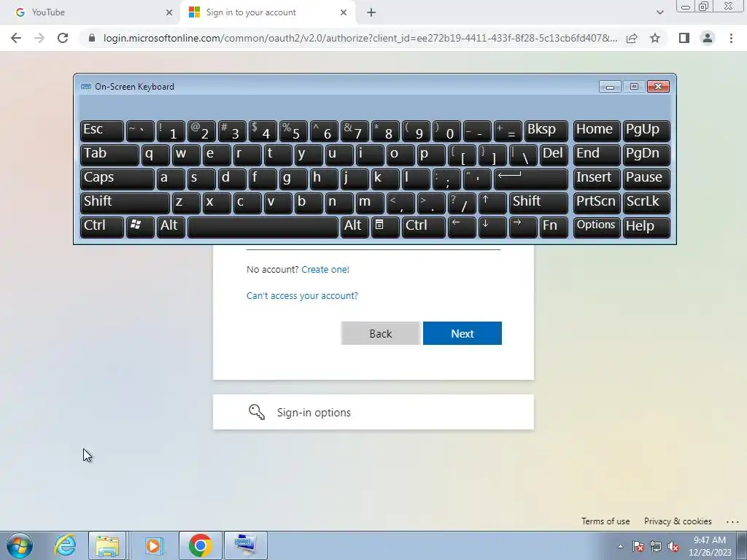Open Privacy & cookies link
This screenshot has width=747, height=560.
tap(678, 521)
